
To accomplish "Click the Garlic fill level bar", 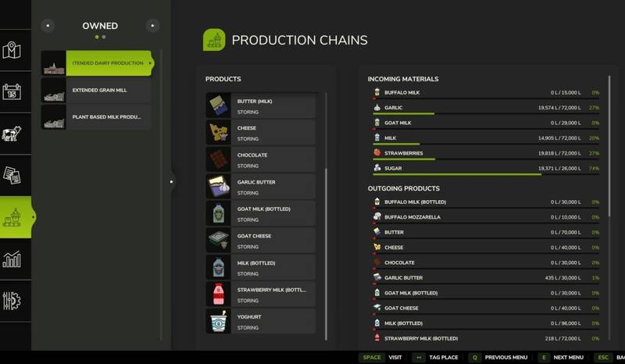I will coord(486,114).
